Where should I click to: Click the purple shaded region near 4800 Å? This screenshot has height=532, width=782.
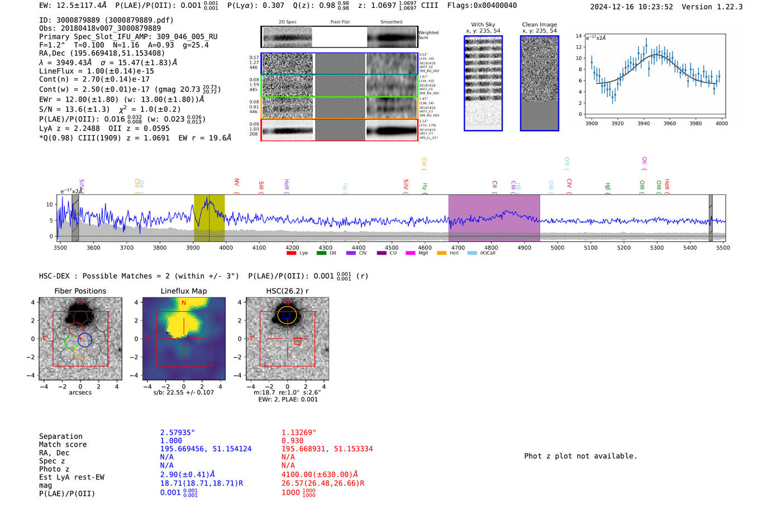[494, 218]
